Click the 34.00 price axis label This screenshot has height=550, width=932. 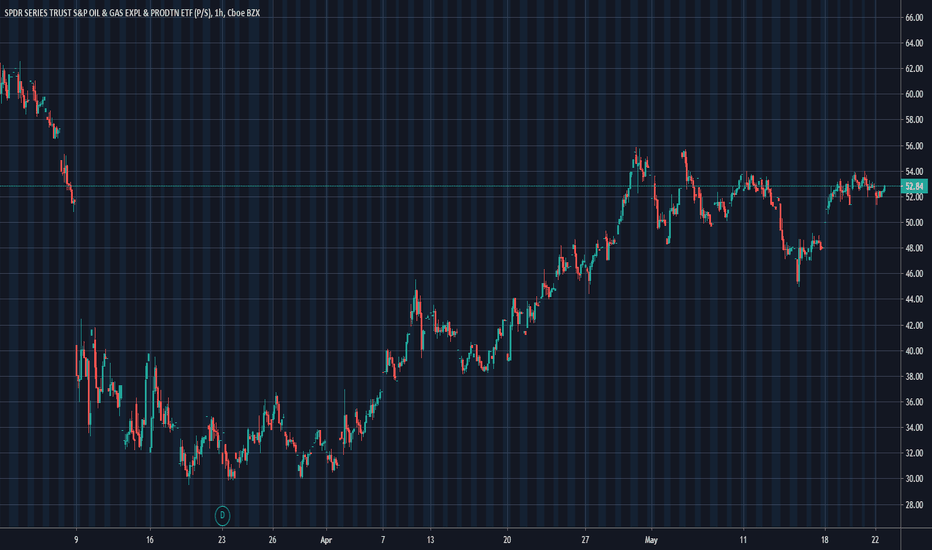point(914,428)
